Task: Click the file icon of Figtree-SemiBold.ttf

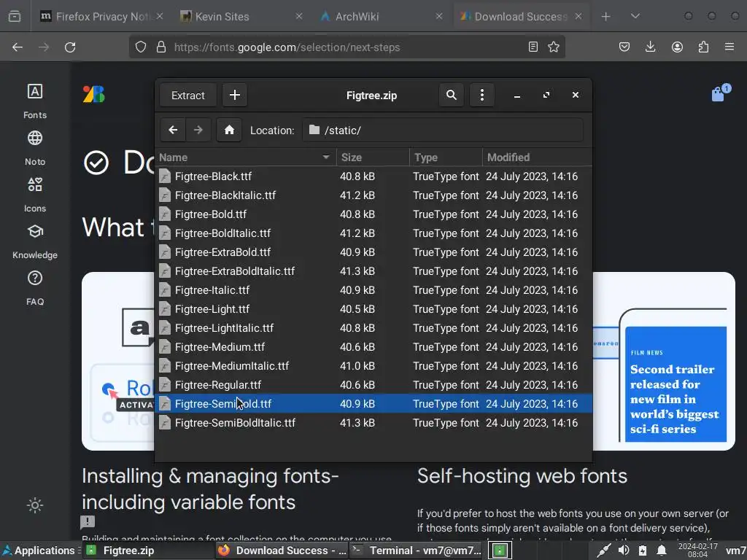Action: pos(165,404)
